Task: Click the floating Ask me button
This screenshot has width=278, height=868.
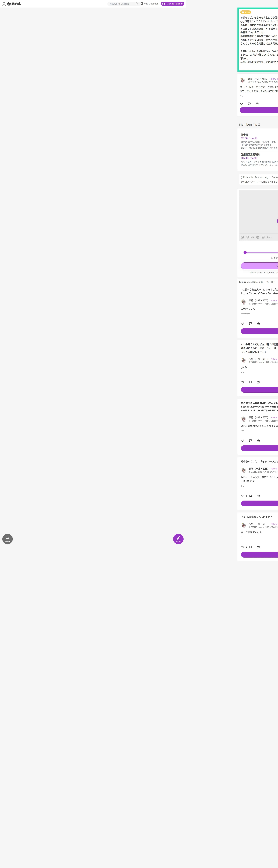Action: (x=179, y=539)
